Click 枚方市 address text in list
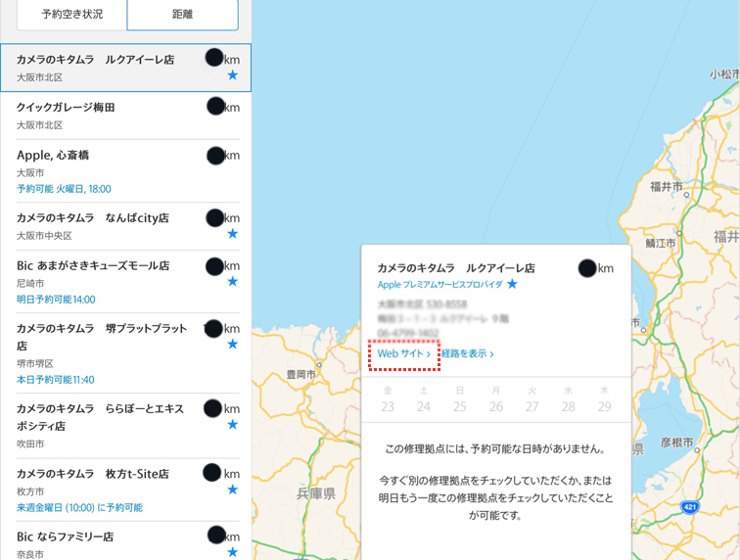740x560 pixels. [x=30, y=491]
